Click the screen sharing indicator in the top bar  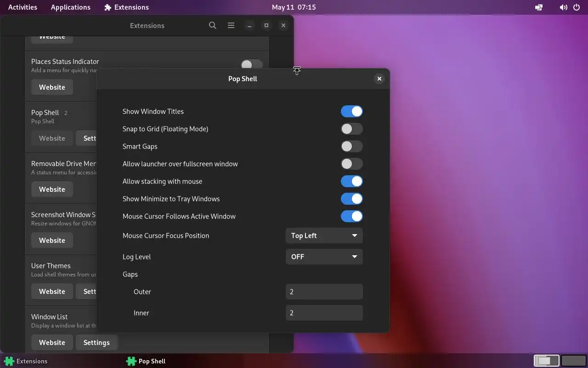pyautogui.click(x=539, y=7)
